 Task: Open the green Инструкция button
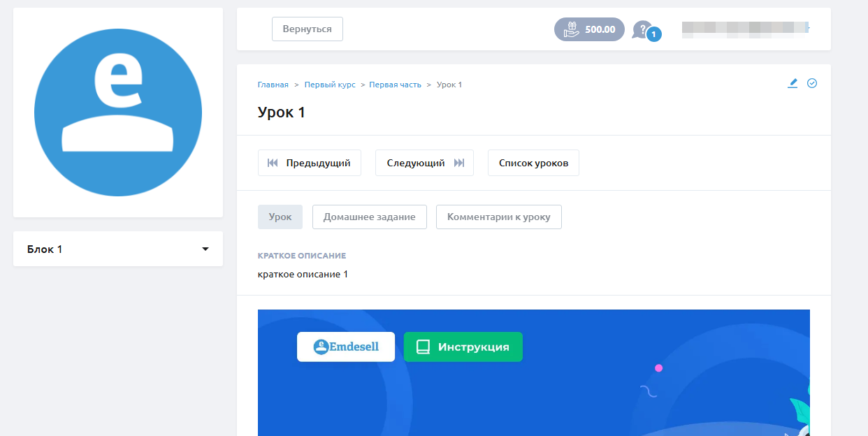tap(463, 347)
